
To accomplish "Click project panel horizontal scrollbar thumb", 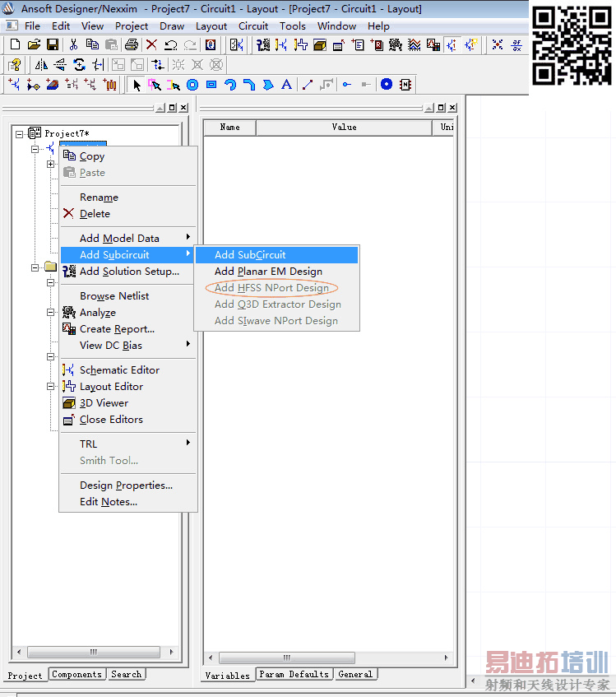I will (x=93, y=652).
